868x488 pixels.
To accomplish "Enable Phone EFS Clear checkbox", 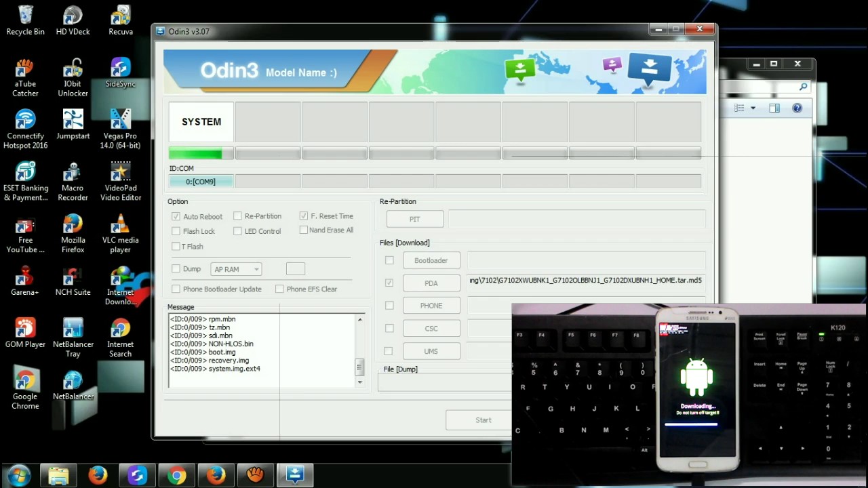I will pyautogui.click(x=279, y=289).
